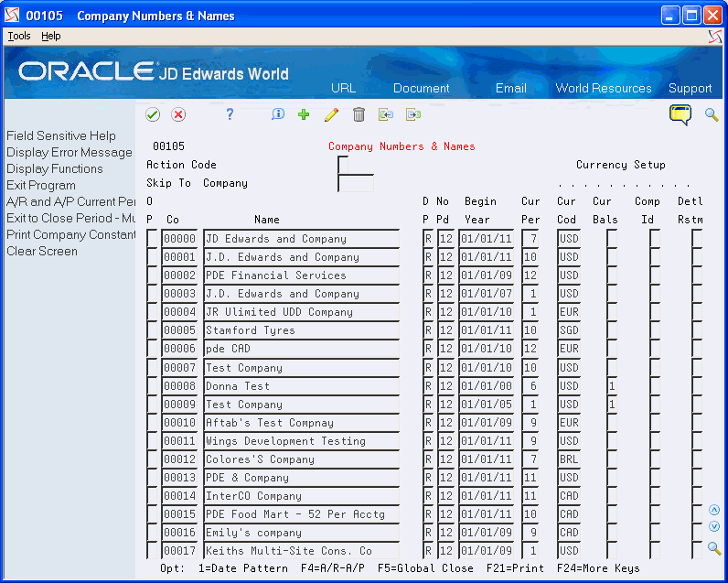Select Clear Screen link

pyautogui.click(x=42, y=252)
